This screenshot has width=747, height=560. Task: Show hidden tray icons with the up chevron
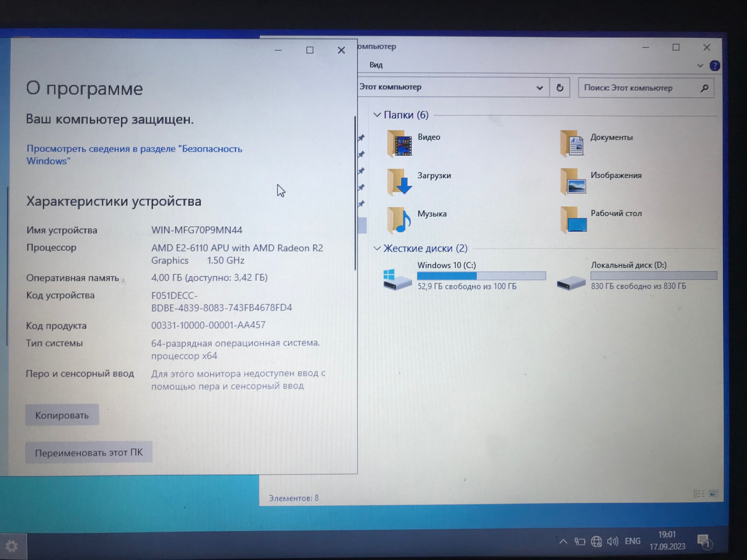coord(563,542)
